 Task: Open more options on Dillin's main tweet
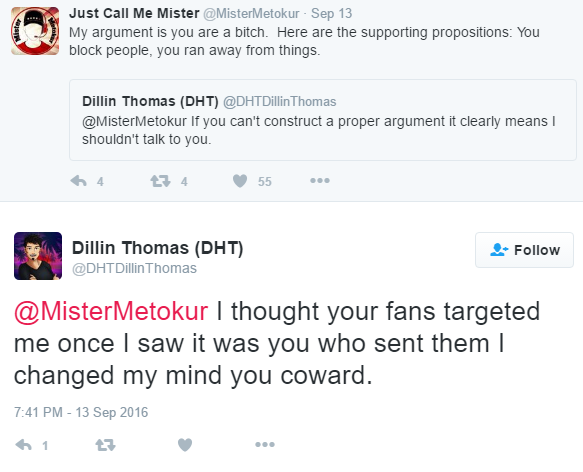tap(265, 444)
